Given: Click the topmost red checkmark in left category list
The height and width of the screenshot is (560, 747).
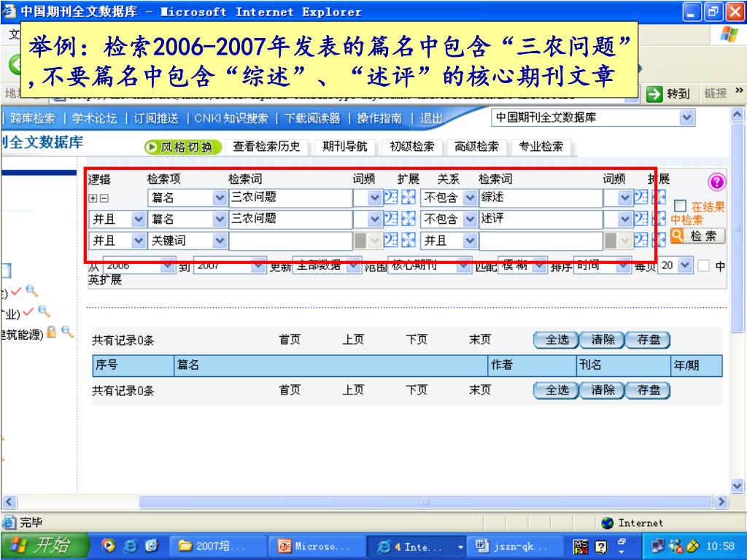Looking at the screenshot, I should [16, 291].
